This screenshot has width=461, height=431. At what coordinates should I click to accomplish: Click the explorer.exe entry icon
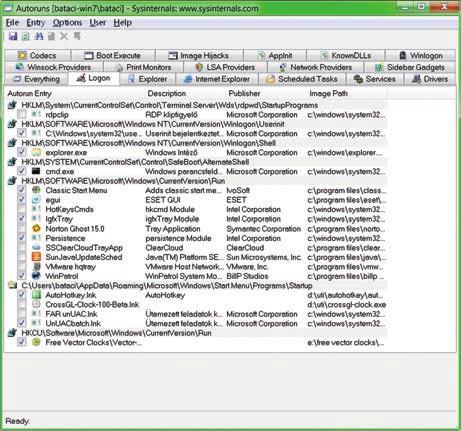click(x=36, y=152)
